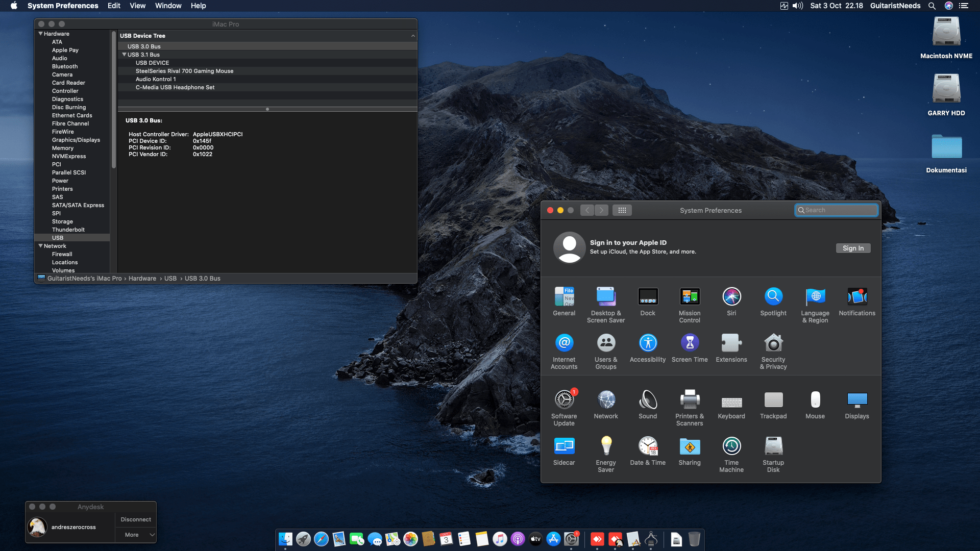Open Notification Center in menu bar
This screenshot has height=551, width=980.
pos(964,6)
